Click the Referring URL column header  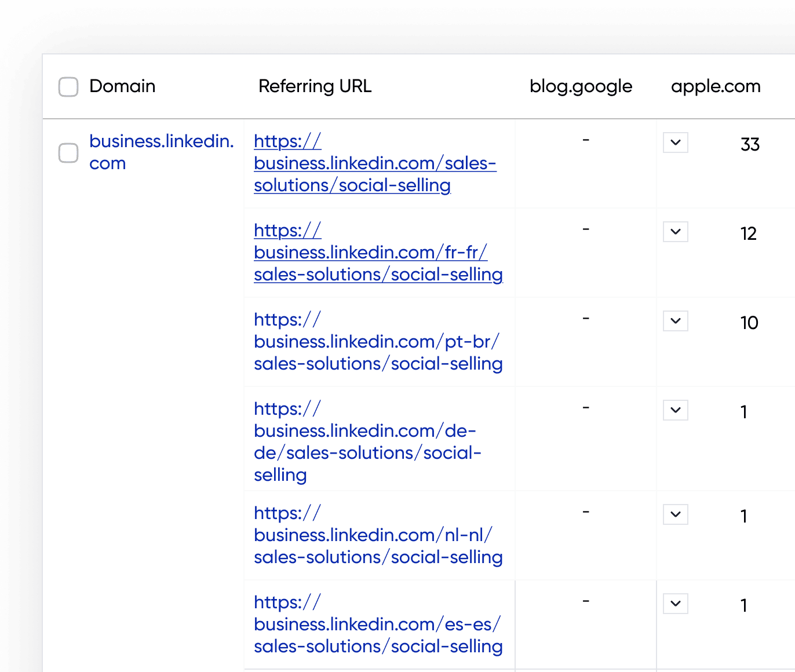coord(315,86)
